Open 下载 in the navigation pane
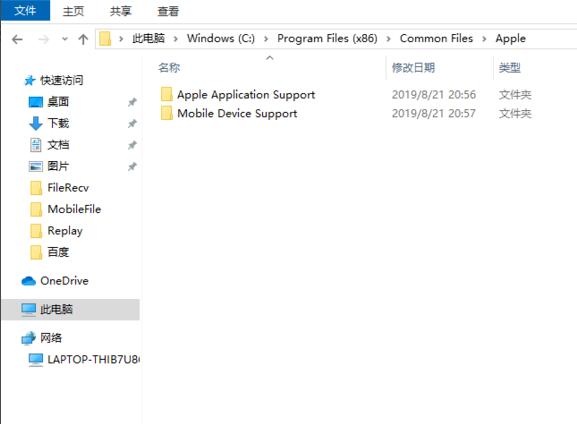577x424 pixels. tap(58, 123)
